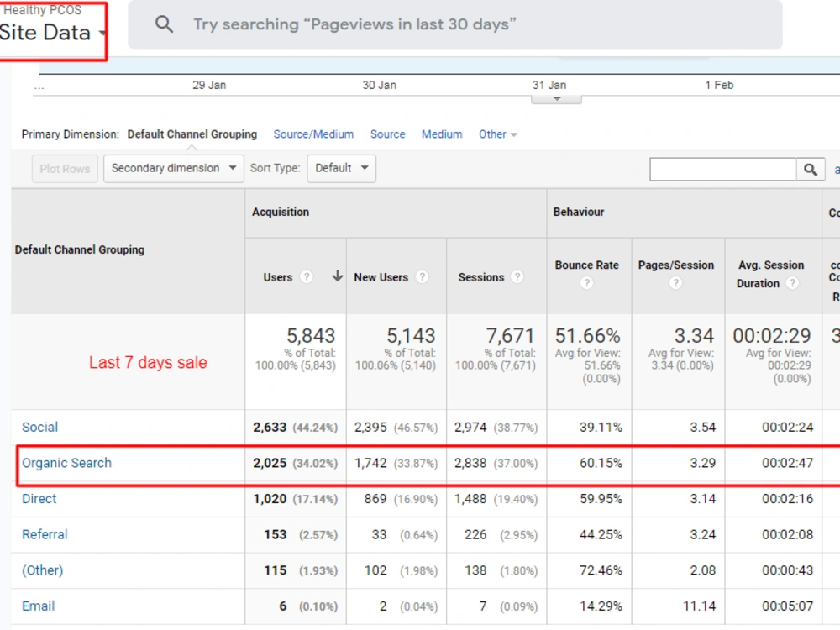Click total users value 5,843
The height and width of the screenshot is (630, 840).
pos(311,336)
